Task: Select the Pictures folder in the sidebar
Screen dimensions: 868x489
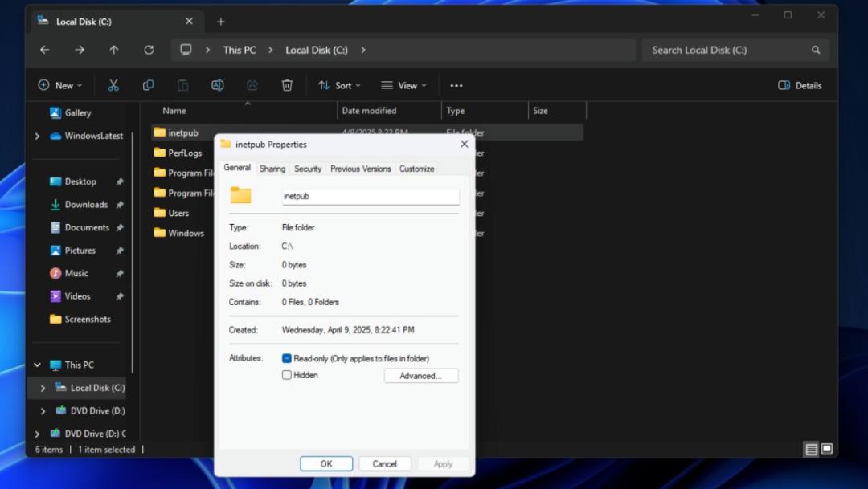Action: coord(79,250)
